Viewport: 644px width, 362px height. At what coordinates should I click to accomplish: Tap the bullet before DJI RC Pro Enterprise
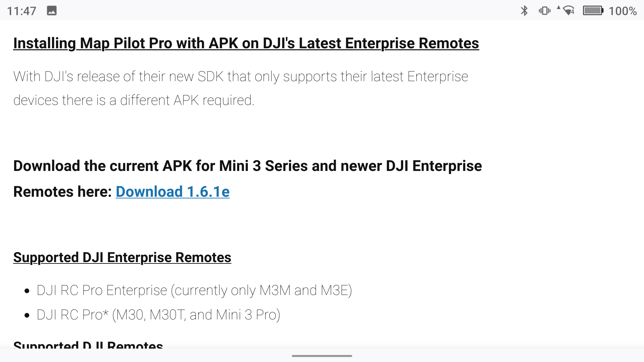(27, 291)
